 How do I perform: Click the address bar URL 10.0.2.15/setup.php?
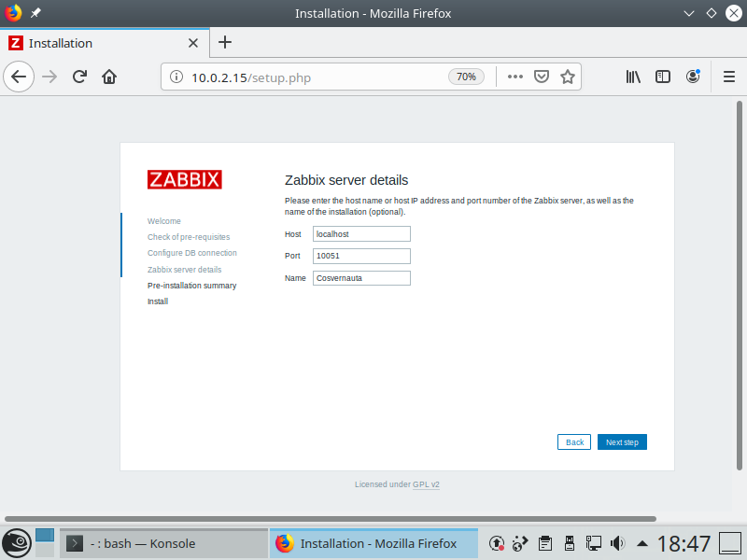(251, 77)
